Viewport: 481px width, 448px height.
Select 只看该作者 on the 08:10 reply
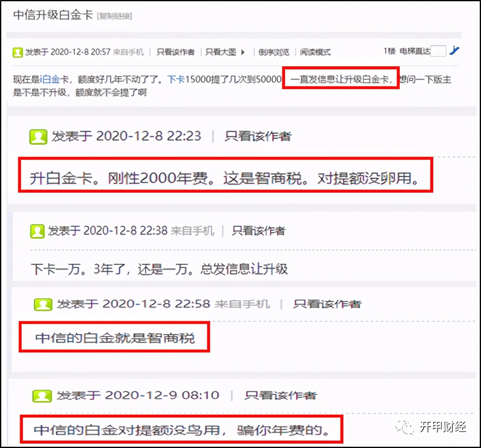coord(280,396)
